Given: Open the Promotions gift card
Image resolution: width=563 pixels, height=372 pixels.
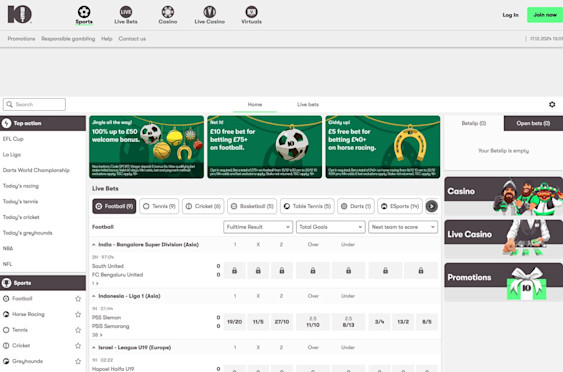Looking at the screenshot, I should click(x=503, y=282).
